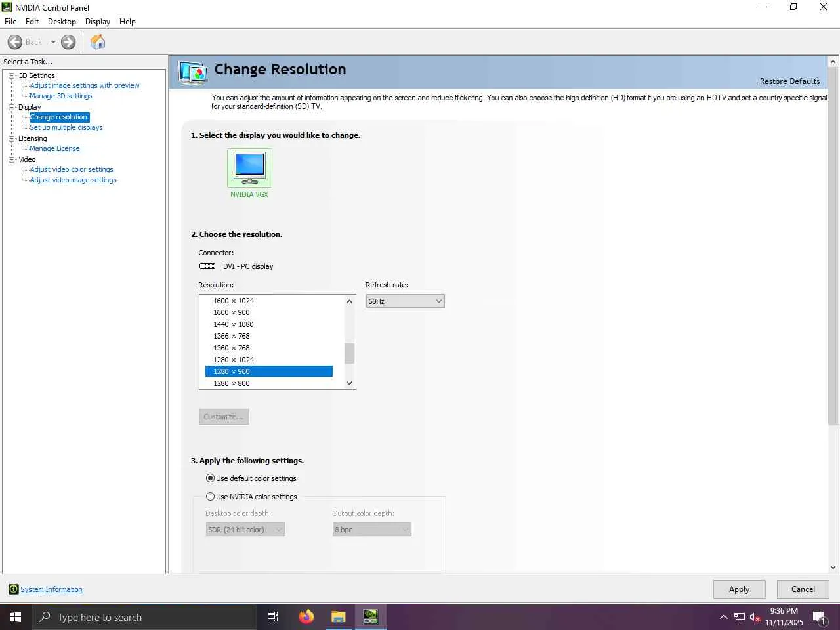Click Restore Defaults link
The width and height of the screenshot is (840, 630).
tap(790, 81)
